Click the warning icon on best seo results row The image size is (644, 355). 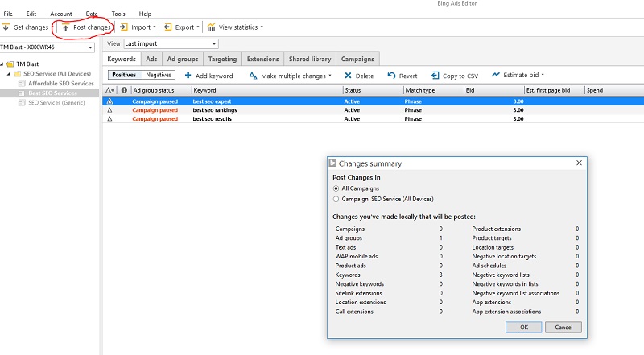pyautogui.click(x=109, y=119)
